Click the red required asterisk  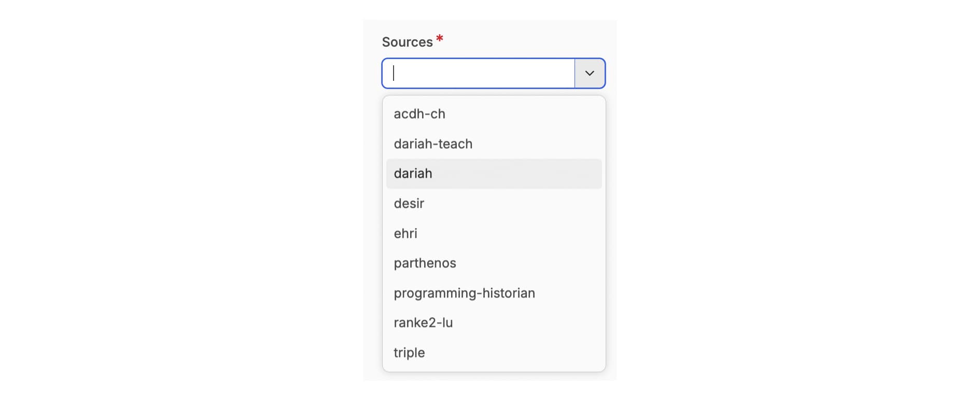point(440,38)
